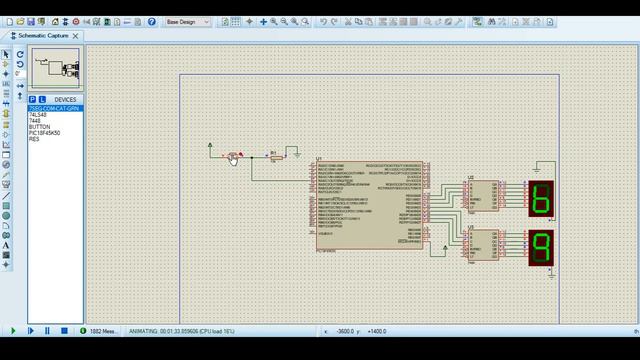The height and width of the screenshot is (360, 640).
Task: Select the 2D line drawing tool
Action: (6, 196)
